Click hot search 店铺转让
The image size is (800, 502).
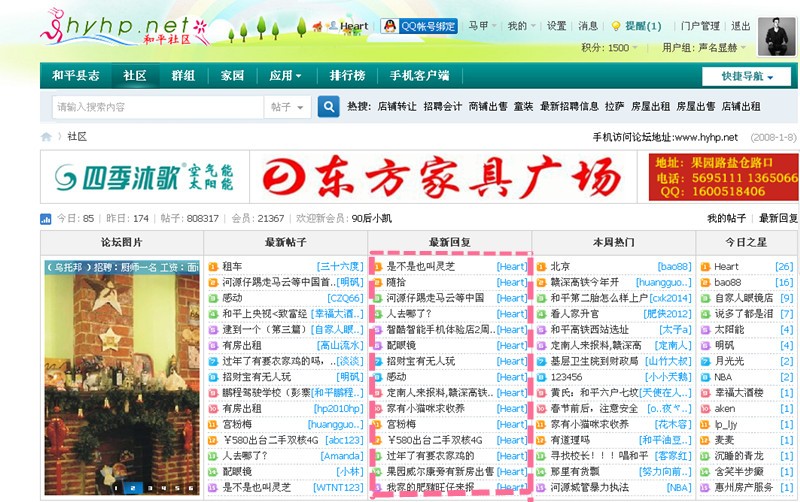point(397,107)
